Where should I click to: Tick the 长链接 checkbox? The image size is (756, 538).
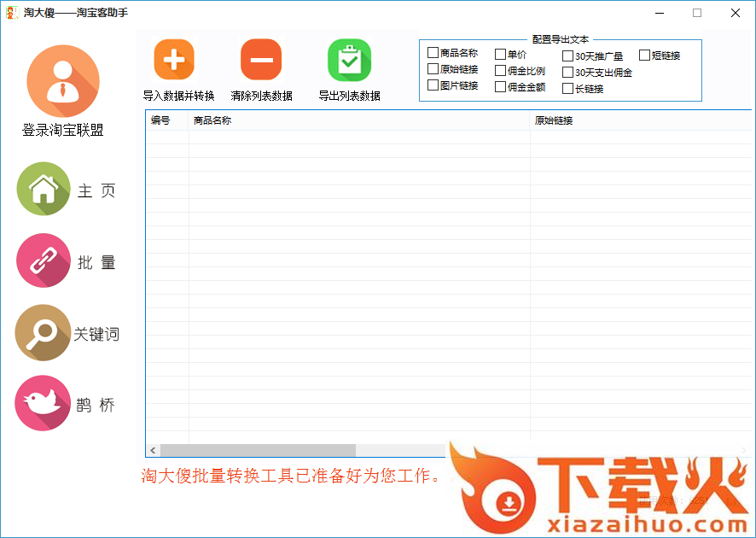(568, 89)
